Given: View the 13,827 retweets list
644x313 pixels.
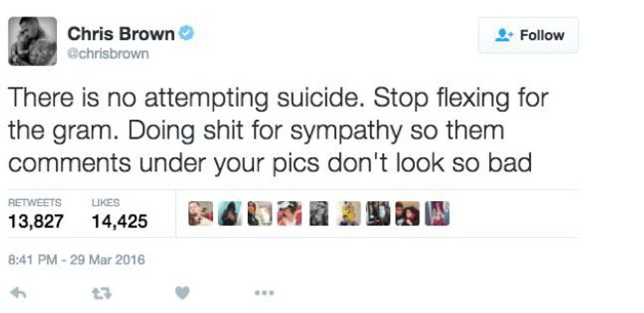Looking at the screenshot, I should click(x=35, y=214).
